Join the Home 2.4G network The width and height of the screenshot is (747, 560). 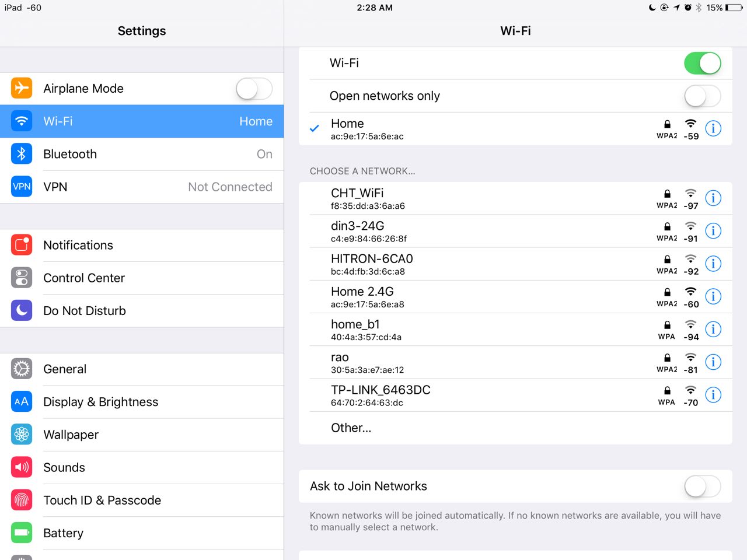point(515,296)
